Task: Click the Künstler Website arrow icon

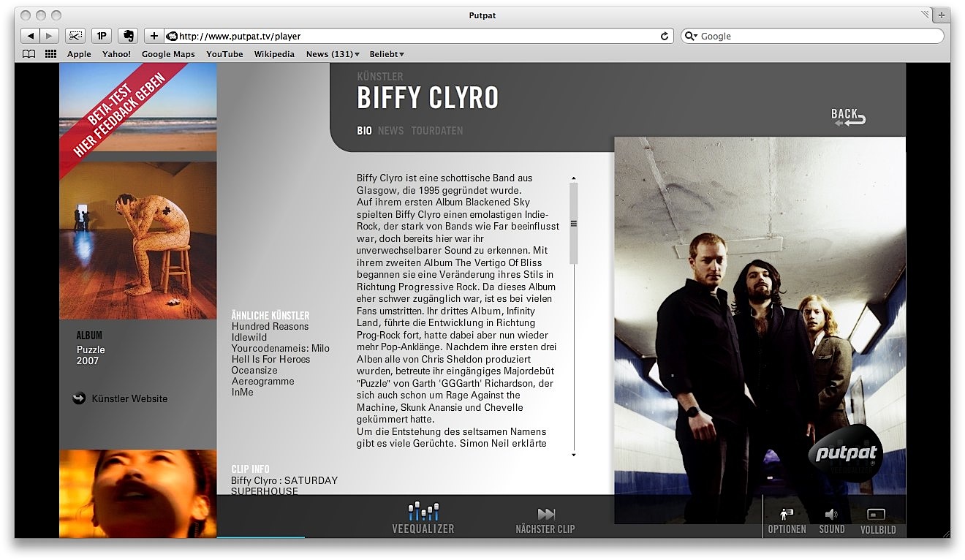Action: 79,398
